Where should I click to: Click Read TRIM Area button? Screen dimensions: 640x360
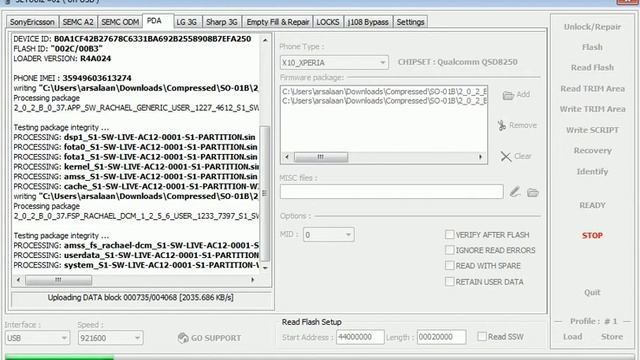click(x=592, y=89)
